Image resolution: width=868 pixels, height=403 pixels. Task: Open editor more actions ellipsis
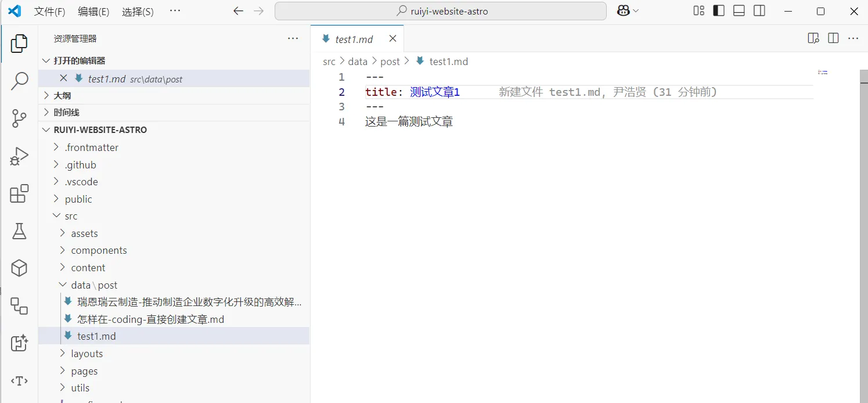coord(853,38)
